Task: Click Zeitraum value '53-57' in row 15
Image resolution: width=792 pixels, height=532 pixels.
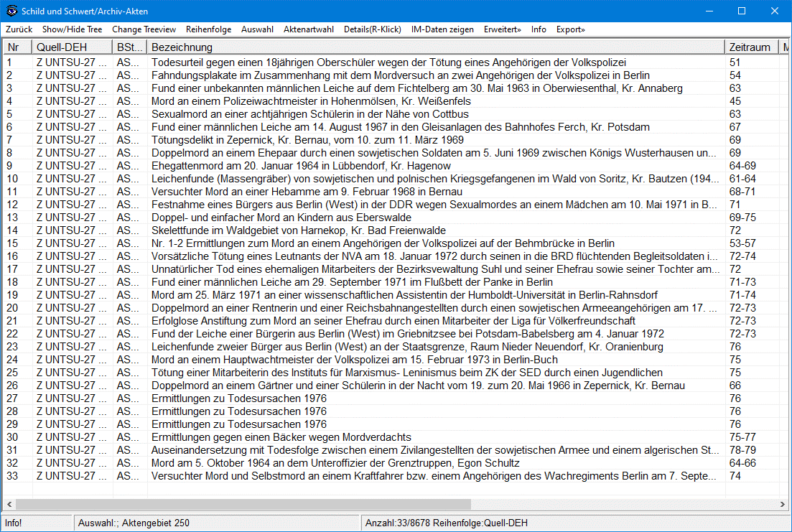Action: click(x=742, y=243)
